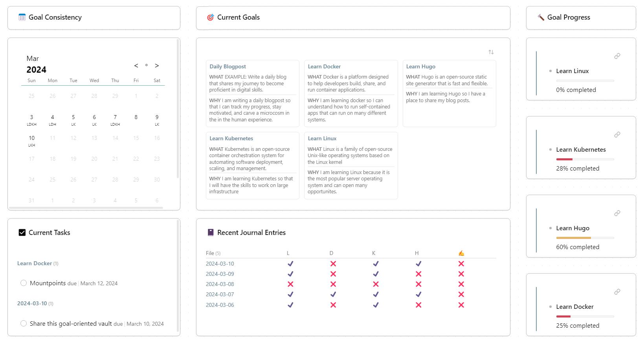Open the Learn Linux goal card title
The image size is (644, 343).
point(322,138)
